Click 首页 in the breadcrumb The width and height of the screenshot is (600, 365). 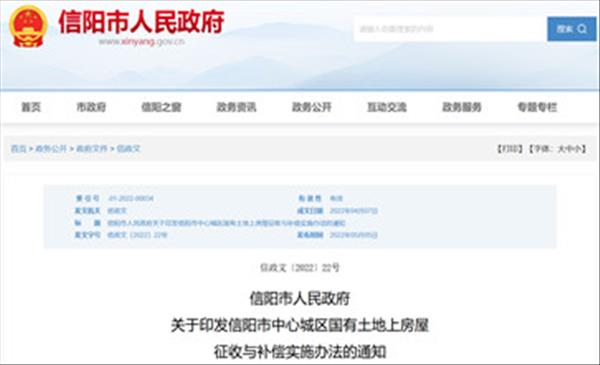pos(19,149)
